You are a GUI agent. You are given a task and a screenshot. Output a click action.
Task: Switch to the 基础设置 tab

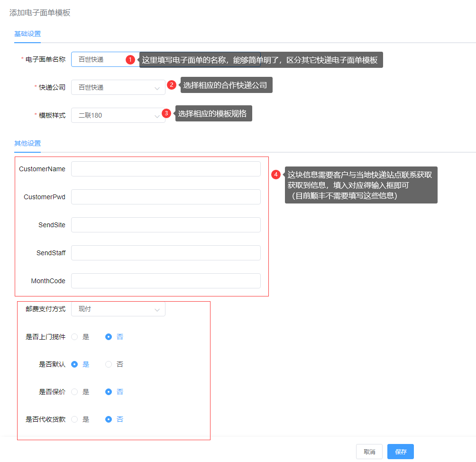click(x=27, y=34)
